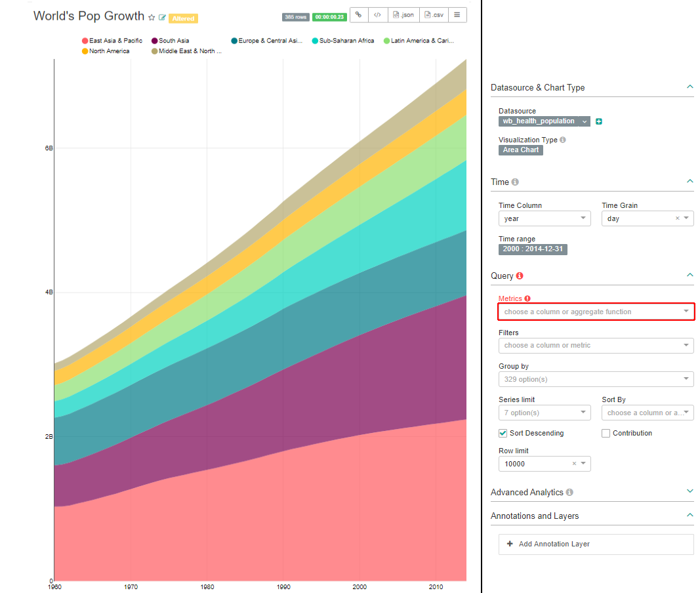Viewport: 700px width, 593px height.
Task: Collapse the Query section
Action: 690,276
